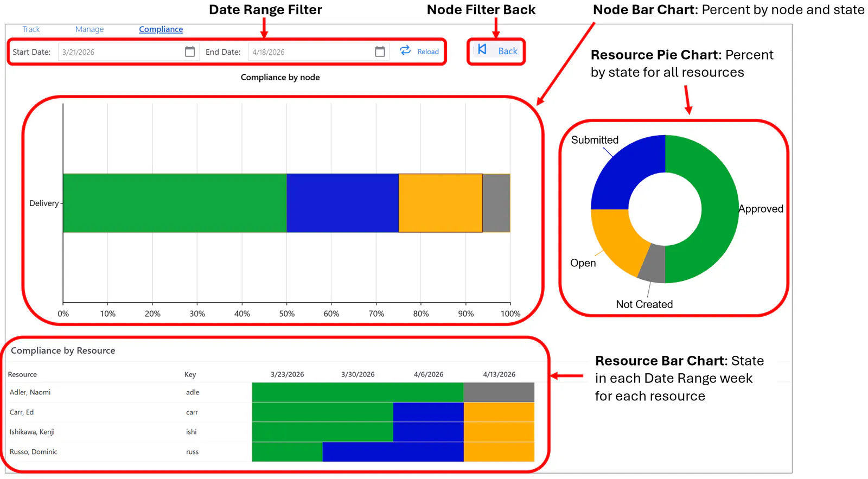Open the Start Date calendar picker icon
This screenshot has height=479, width=868.
pos(190,52)
